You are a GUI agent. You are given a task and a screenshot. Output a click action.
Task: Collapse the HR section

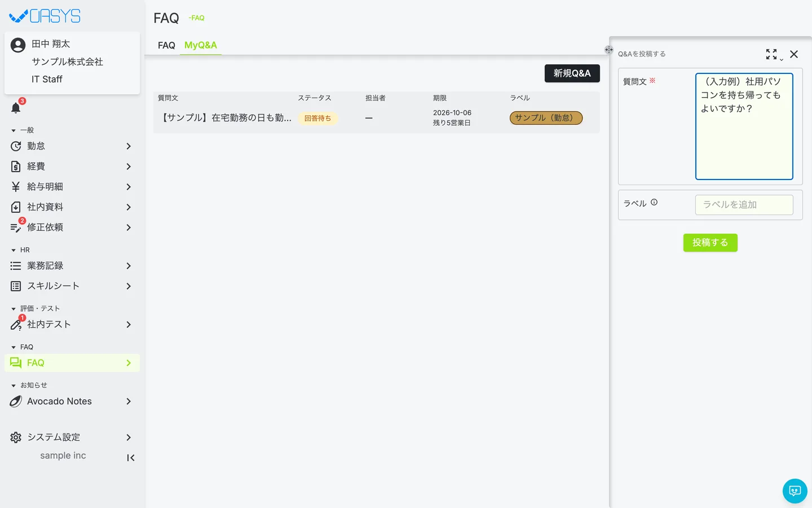point(14,250)
